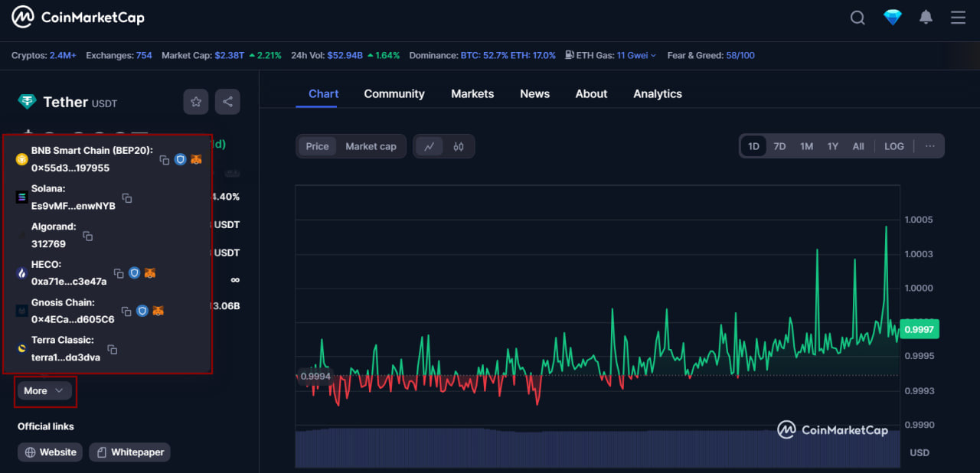The height and width of the screenshot is (473, 980).
Task: Add BNB Smart Chain token to MetaMask
Action: (x=196, y=159)
